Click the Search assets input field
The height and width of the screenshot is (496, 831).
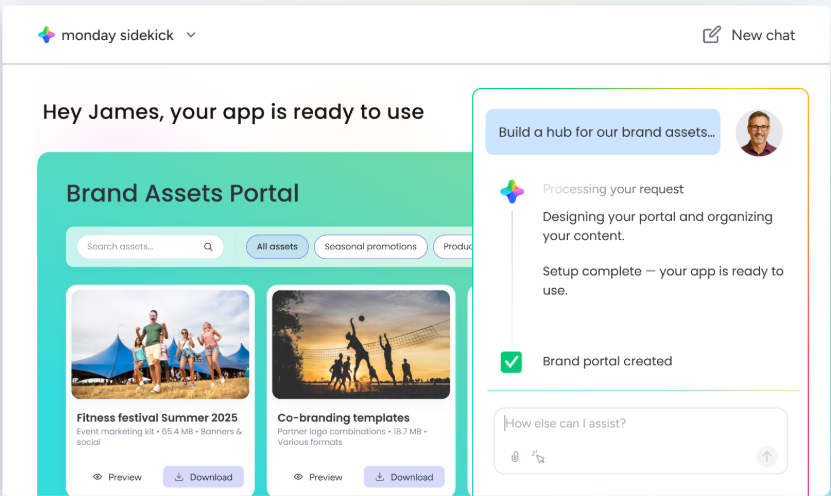(x=150, y=247)
